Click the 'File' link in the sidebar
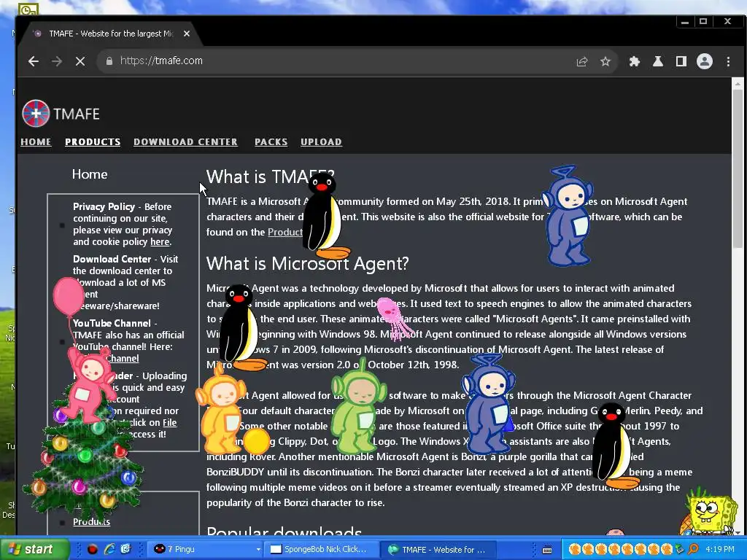This screenshot has width=747, height=560. [x=169, y=423]
